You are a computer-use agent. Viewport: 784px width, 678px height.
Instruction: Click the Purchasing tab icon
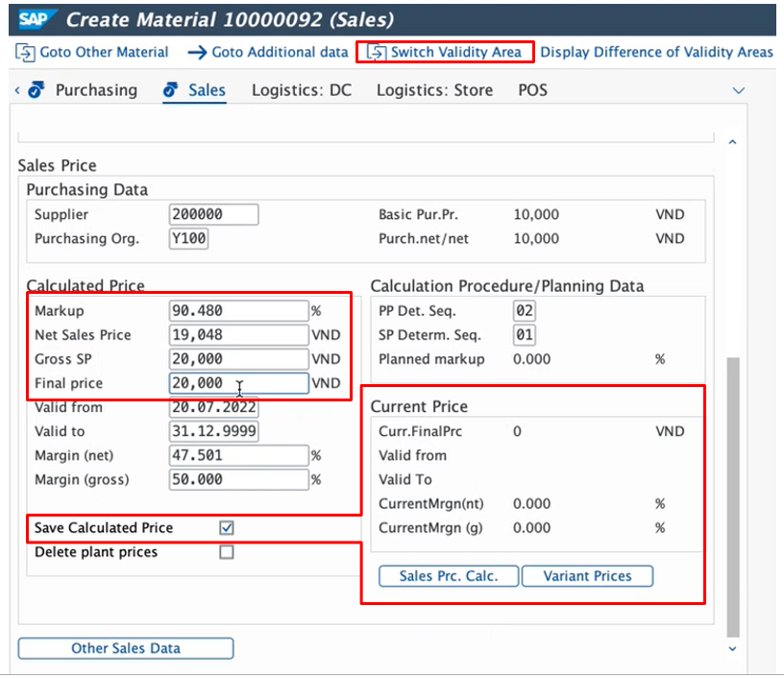(x=37, y=90)
